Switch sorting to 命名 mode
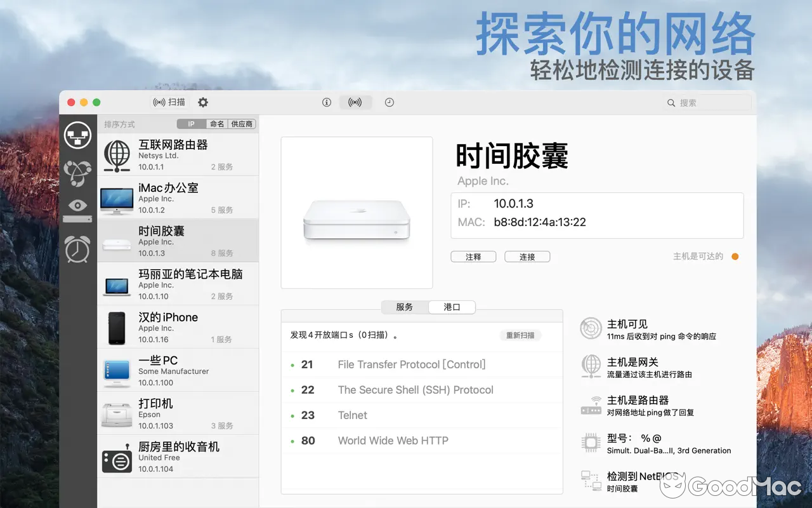This screenshot has width=812, height=508. click(x=216, y=124)
